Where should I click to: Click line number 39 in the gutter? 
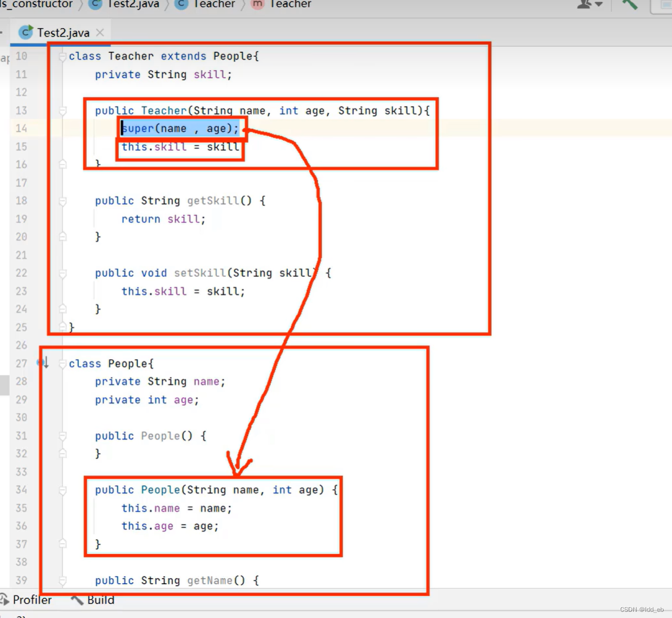pyautogui.click(x=21, y=580)
